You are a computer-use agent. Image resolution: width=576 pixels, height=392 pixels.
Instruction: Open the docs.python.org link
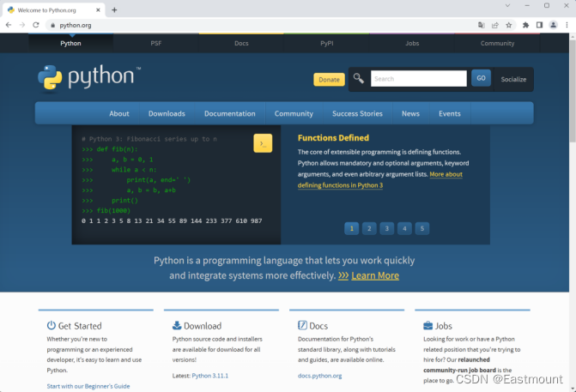pyautogui.click(x=320, y=376)
